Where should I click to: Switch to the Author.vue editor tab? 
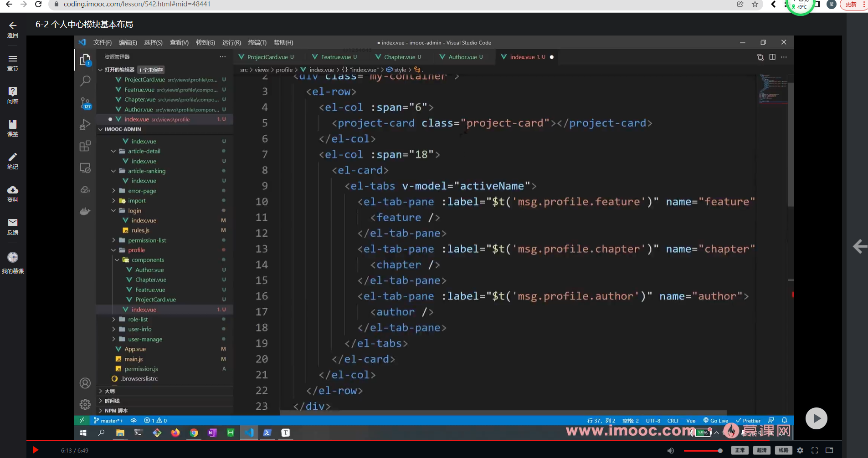tap(462, 57)
